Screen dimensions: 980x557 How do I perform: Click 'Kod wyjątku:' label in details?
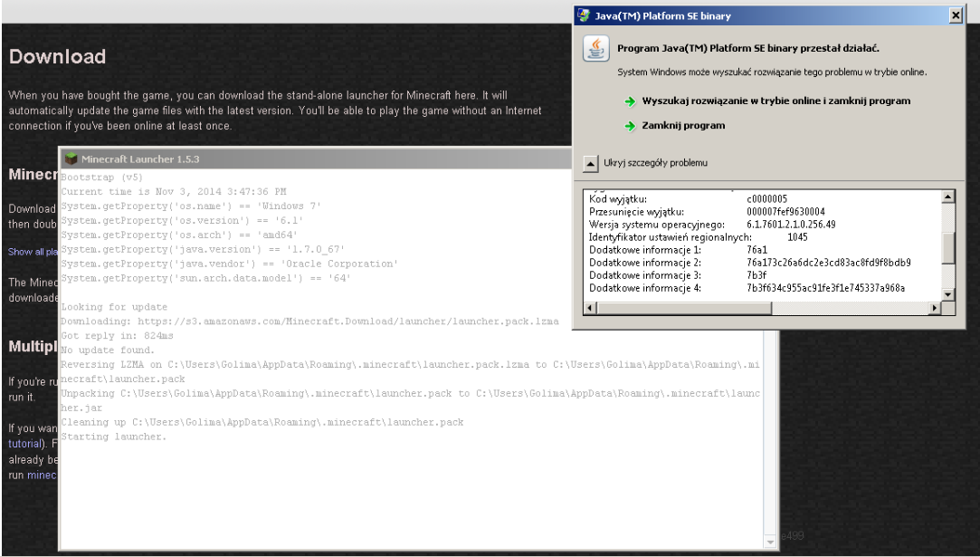pyautogui.click(x=618, y=199)
